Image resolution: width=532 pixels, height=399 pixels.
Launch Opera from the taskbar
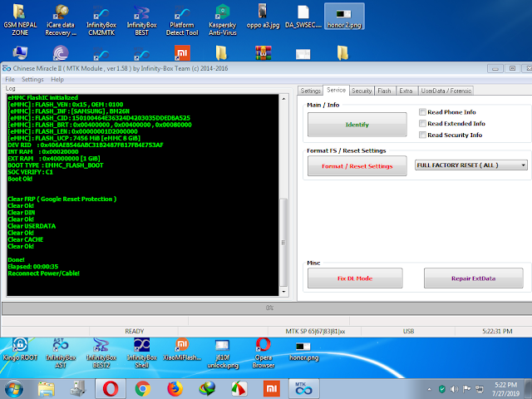pyautogui.click(x=111, y=389)
